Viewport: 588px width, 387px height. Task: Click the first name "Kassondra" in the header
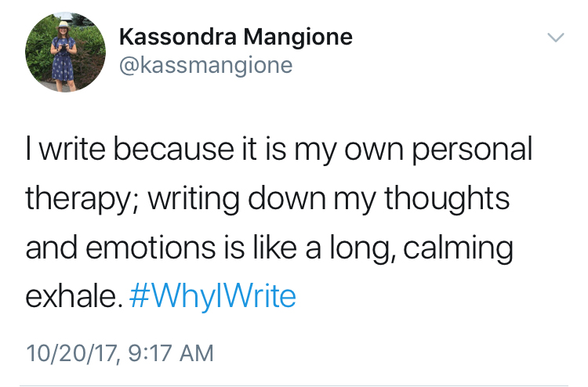[x=175, y=37]
